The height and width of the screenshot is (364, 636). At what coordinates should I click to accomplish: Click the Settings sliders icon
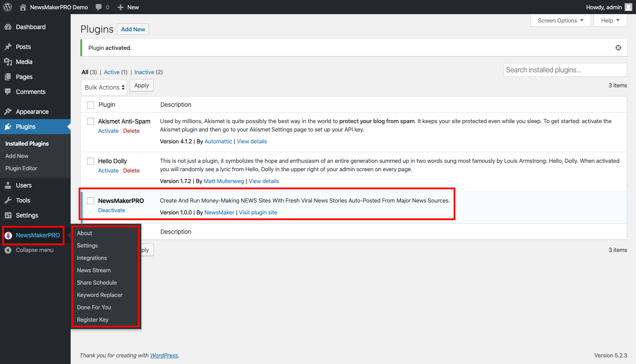(x=8, y=215)
